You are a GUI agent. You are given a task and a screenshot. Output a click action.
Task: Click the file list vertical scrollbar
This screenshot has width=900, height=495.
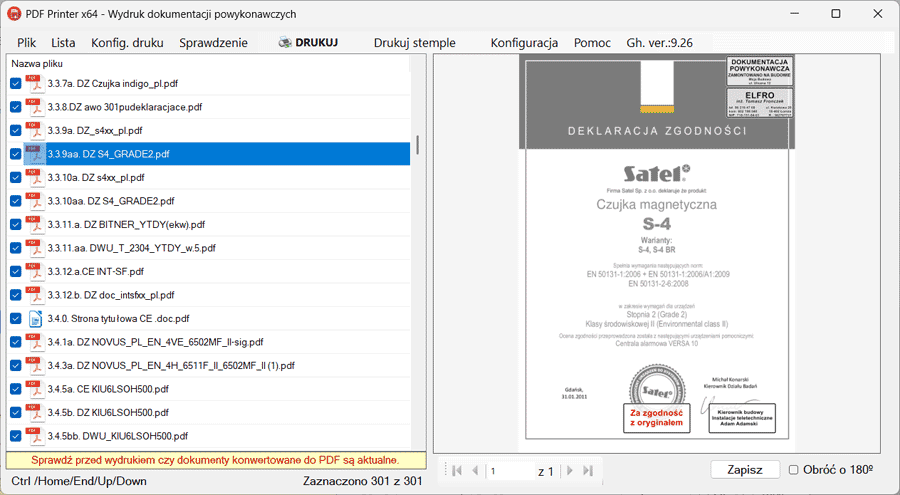coord(417,145)
